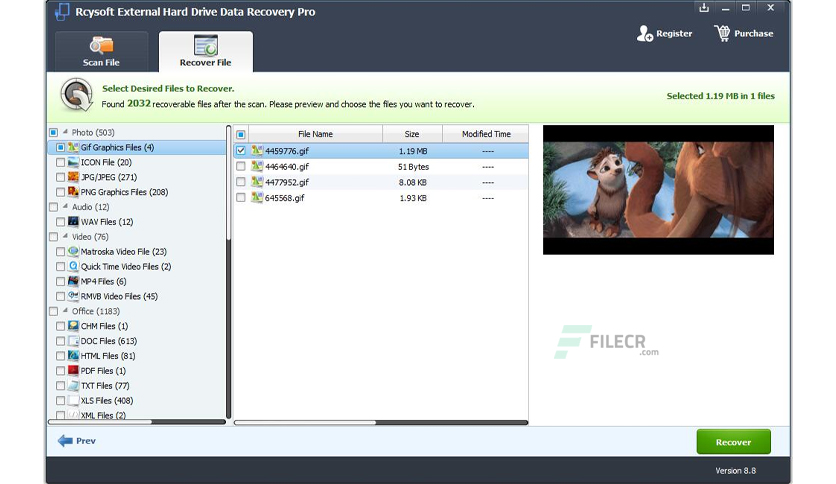Click size cell '1.93 KB'

pos(413,198)
